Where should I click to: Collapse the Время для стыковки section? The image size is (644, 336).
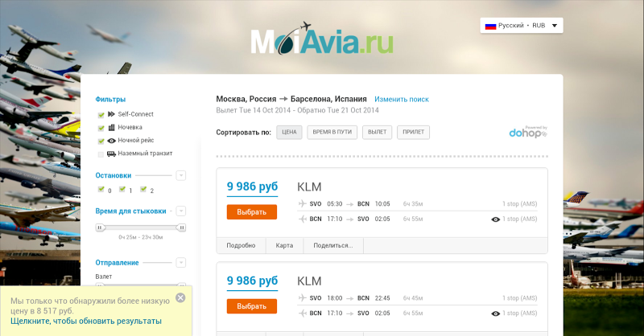click(x=181, y=211)
